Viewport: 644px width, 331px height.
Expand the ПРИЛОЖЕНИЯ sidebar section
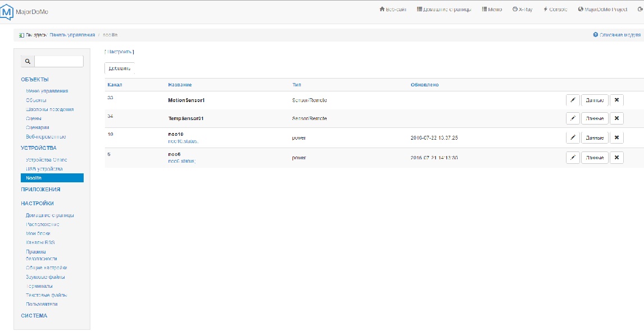point(40,190)
